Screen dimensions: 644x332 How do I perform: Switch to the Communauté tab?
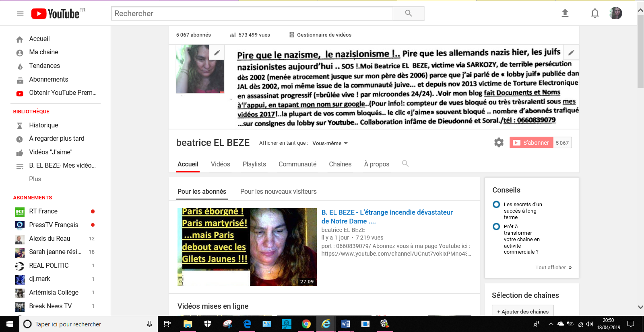tap(297, 164)
